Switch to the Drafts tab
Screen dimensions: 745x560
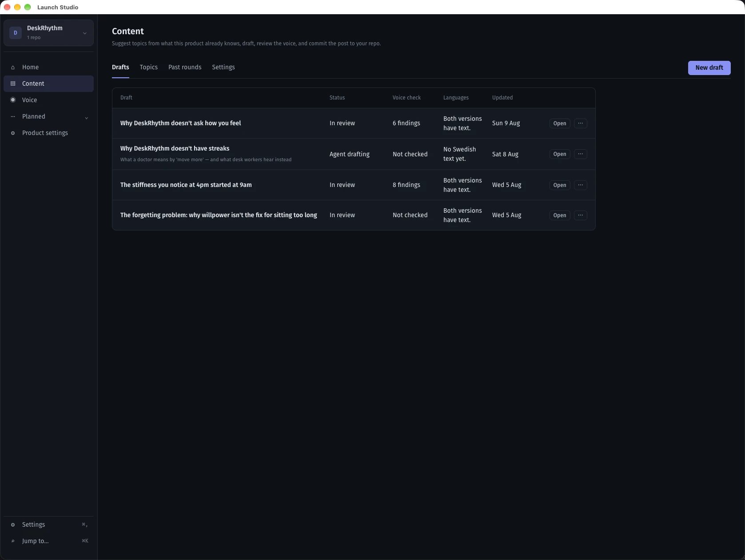[120, 67]
